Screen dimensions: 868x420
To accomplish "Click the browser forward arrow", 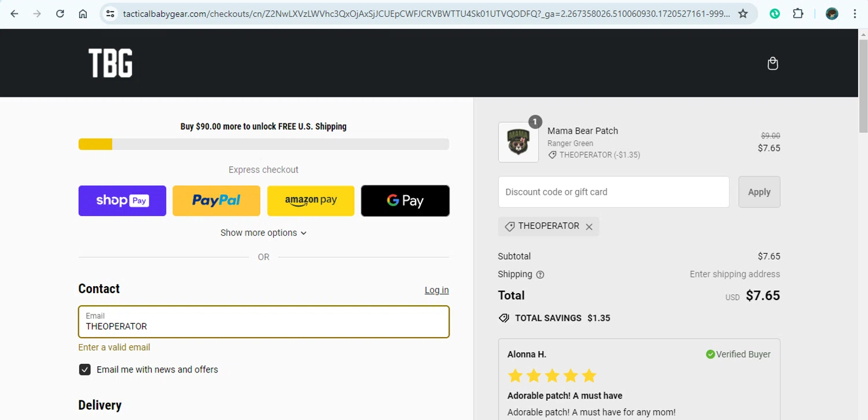I will [x=37, y=13].
